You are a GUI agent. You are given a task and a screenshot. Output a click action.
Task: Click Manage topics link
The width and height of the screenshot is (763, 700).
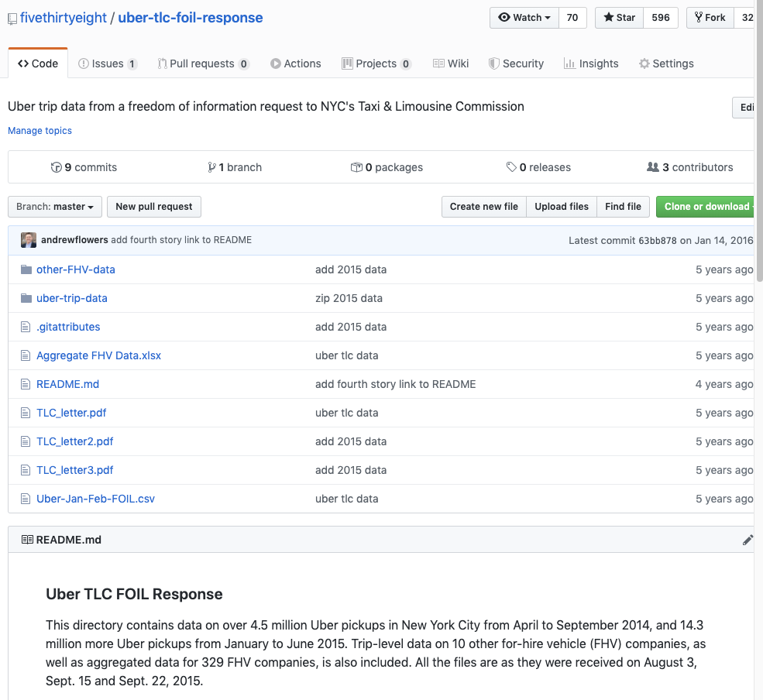40,131
